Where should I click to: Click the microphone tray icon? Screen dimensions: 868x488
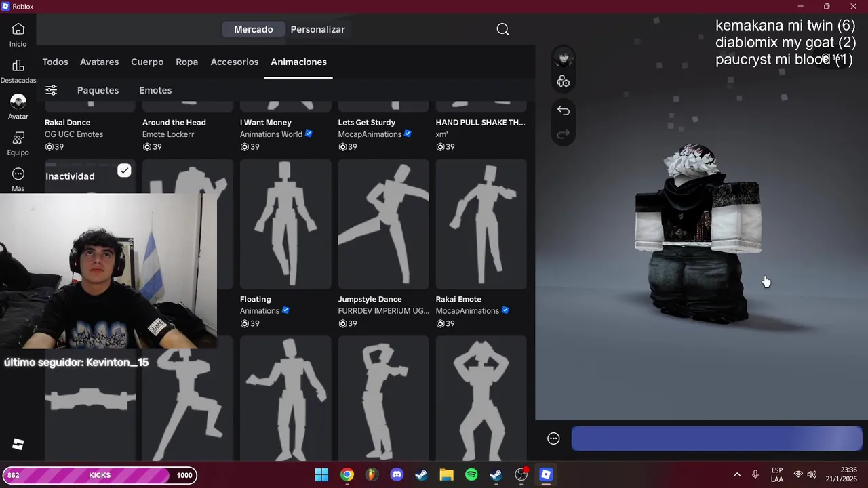click(x=755, y=475)
